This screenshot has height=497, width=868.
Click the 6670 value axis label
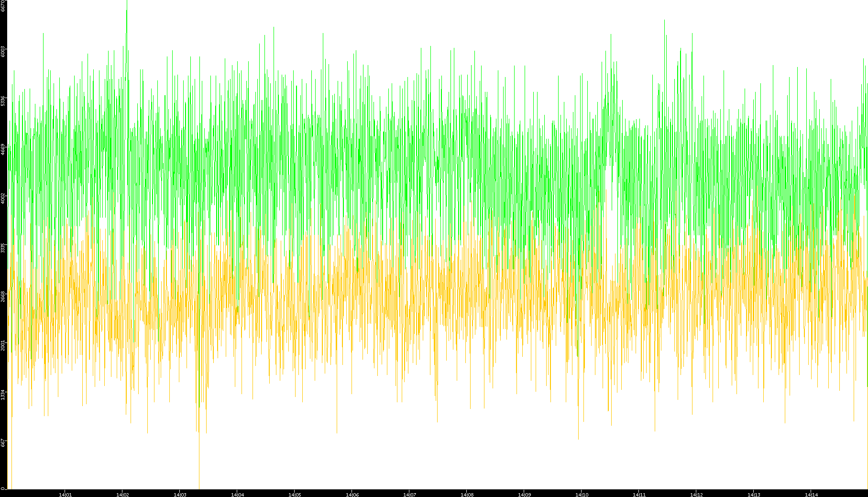[3, 6]
